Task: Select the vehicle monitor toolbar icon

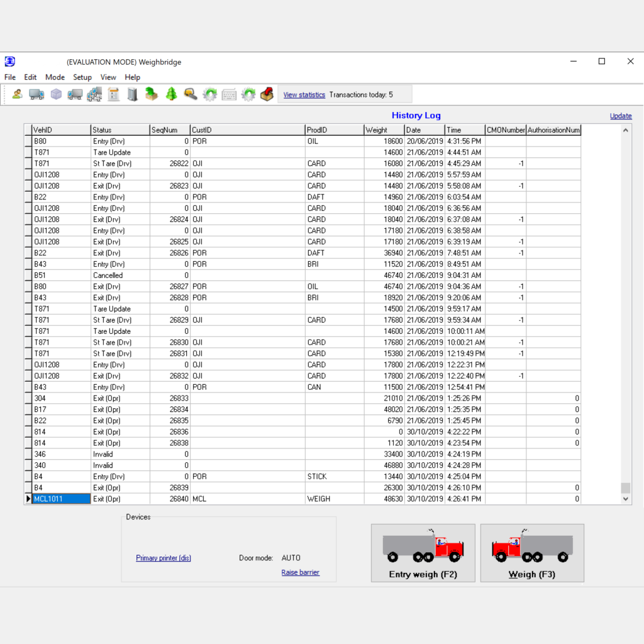Action: pyautogui.click(x=76, y=94)
